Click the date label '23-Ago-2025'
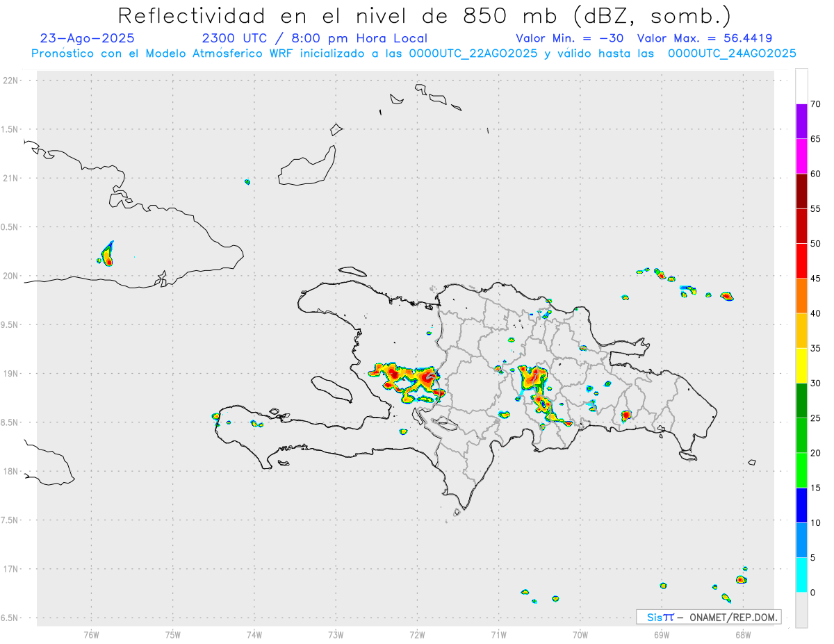Screen dimensions: 834x644 click(x=88, y=38)
